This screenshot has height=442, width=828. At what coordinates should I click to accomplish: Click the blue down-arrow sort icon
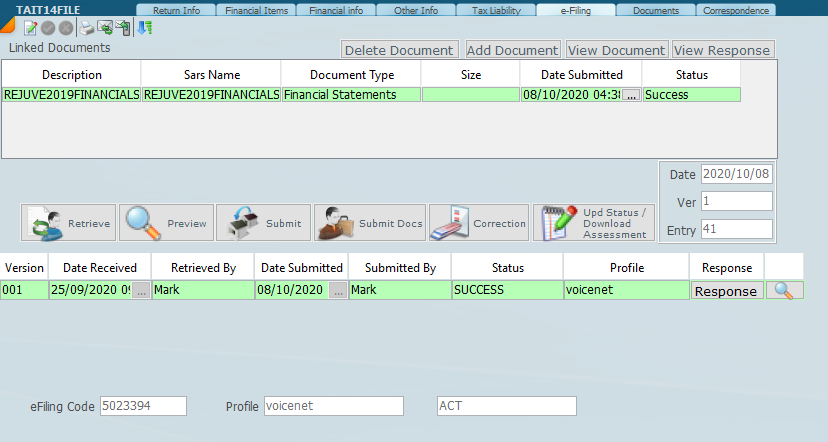pyautogui.click(x=145, y=27)
